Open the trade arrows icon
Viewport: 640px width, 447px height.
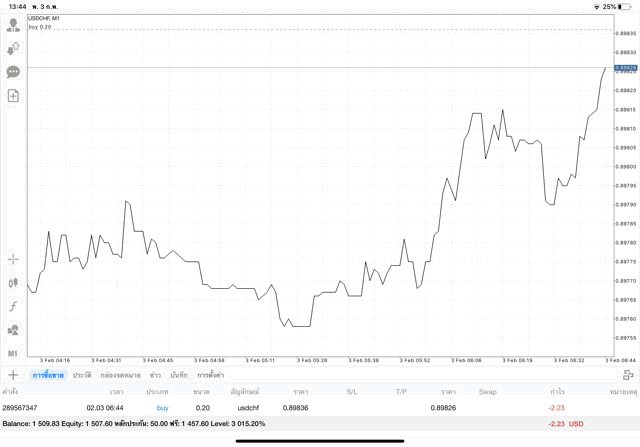[x=13, y=49]
